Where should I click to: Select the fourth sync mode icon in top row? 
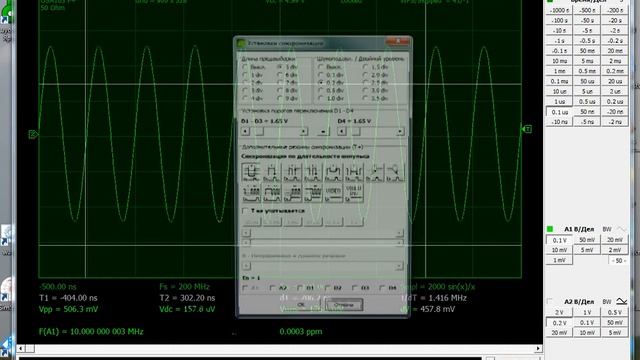point(313,172)
